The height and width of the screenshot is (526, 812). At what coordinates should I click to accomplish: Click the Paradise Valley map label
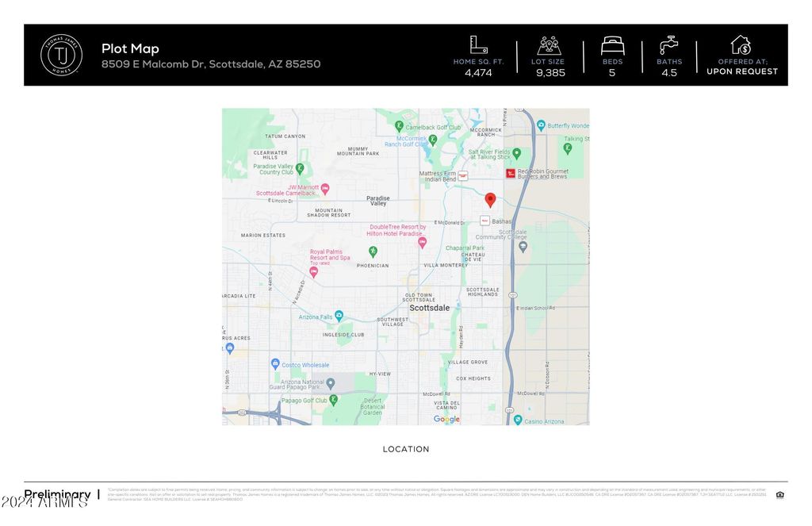point(378,201)
